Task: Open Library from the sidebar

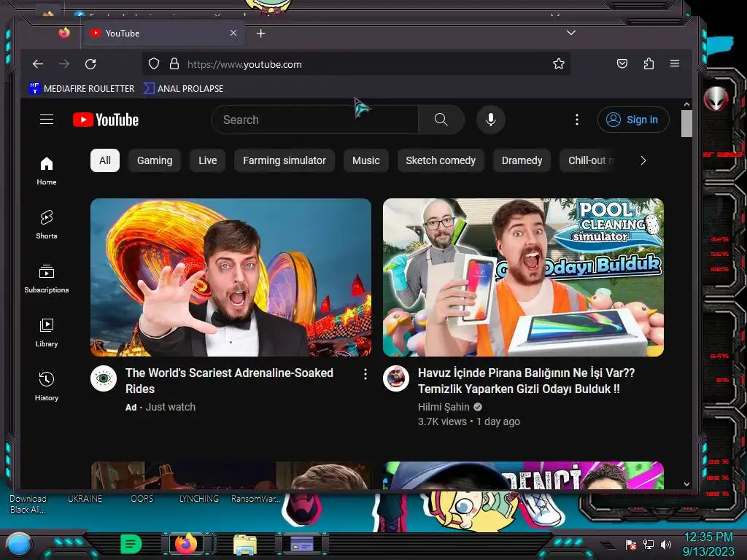Action: pos(47,332)
